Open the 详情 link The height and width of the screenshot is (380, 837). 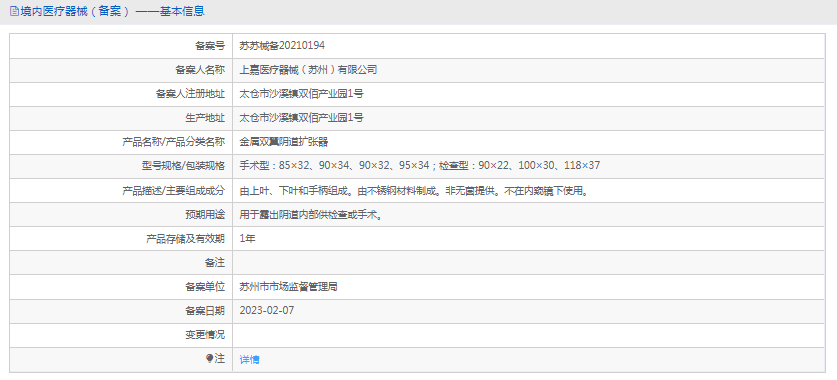249,360
